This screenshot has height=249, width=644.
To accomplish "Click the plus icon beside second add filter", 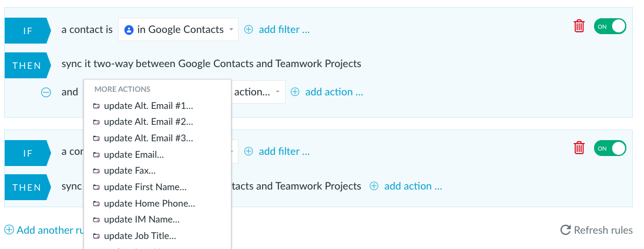I will tap(249, 151).
